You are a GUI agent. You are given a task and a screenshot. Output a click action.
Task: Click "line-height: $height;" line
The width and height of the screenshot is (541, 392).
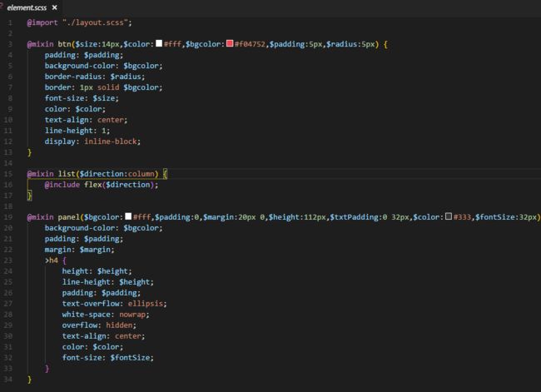click(108, 282)
